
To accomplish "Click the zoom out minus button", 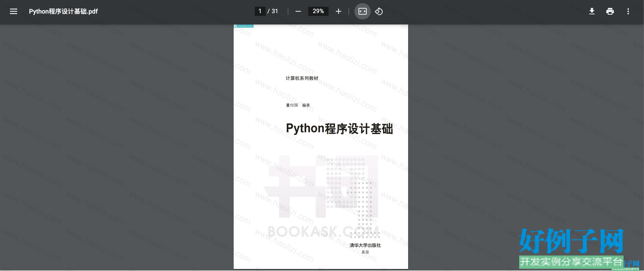I will pyautogui.click(x=298, y=11).
